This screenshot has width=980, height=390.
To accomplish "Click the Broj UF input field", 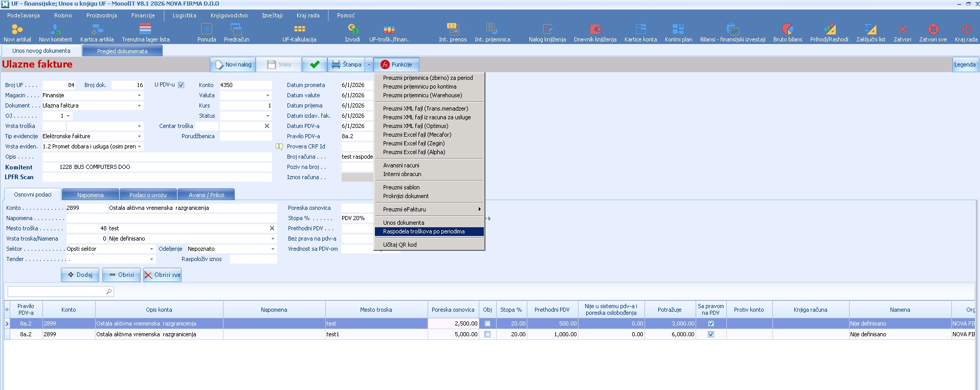I will pyautogui.click(x=59, y=85).
